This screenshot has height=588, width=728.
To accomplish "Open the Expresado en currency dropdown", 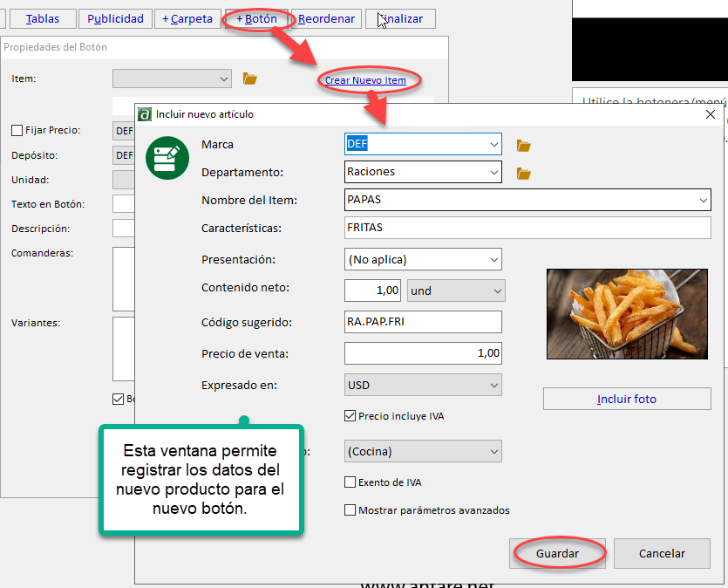I will [493, 385].
